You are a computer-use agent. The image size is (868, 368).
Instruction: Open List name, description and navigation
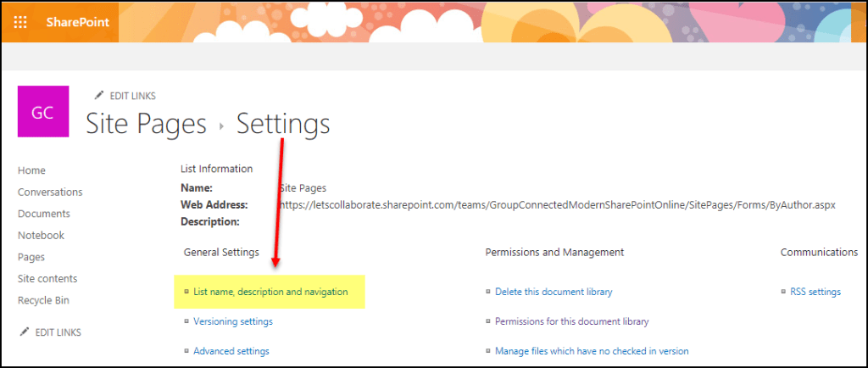[x=270, y=292]
